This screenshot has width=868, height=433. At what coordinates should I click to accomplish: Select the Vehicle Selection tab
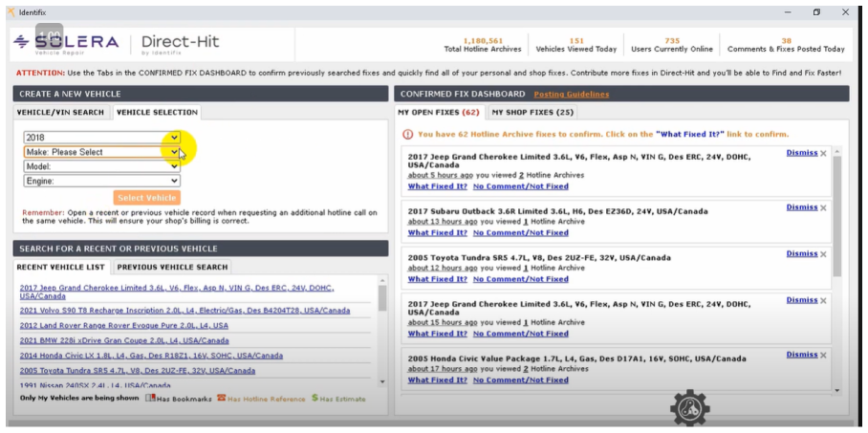[x=157, y=113]
